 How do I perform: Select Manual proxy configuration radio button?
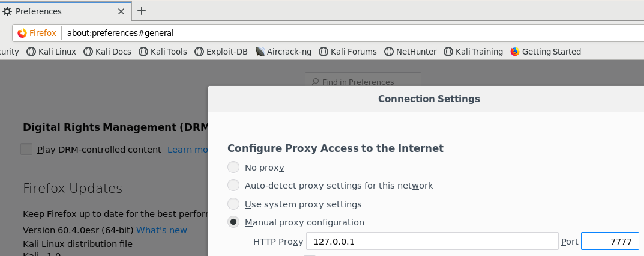pyautogui.click(x=233, y=222)
